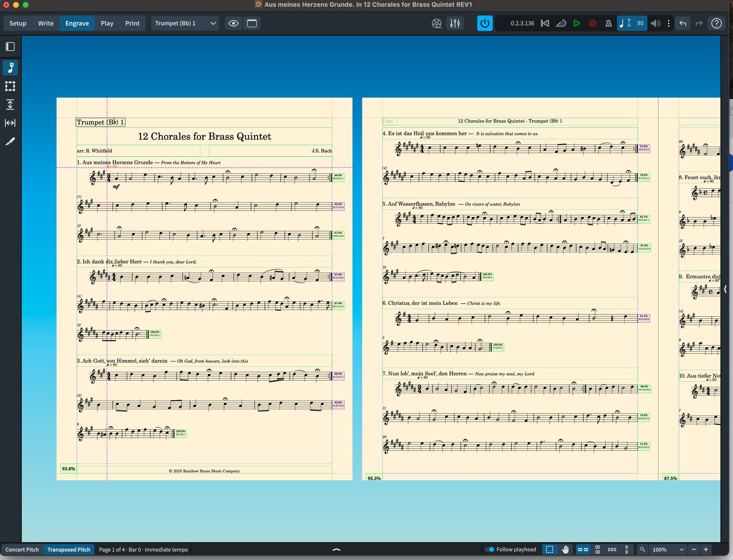733x560 pixels.
Task: Zoom out with the minus button
Action: point(694,549)
